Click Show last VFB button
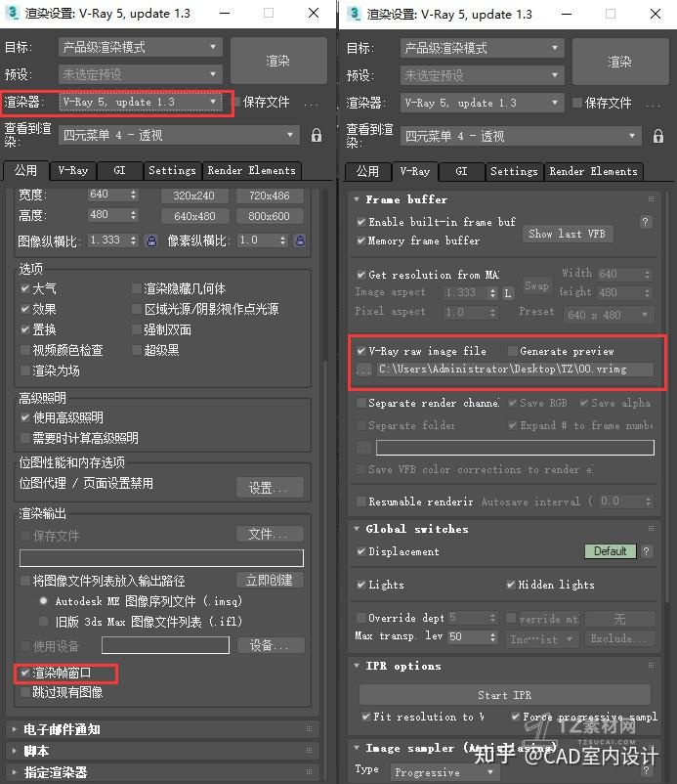This screenshot has width=677, height=784. tap(568, 234)
